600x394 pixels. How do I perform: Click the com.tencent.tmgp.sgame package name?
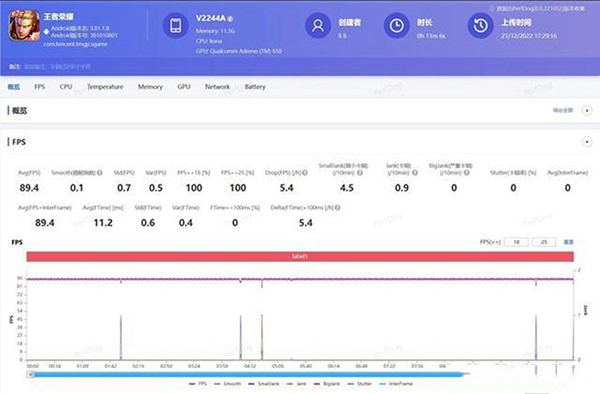point(75,44)
